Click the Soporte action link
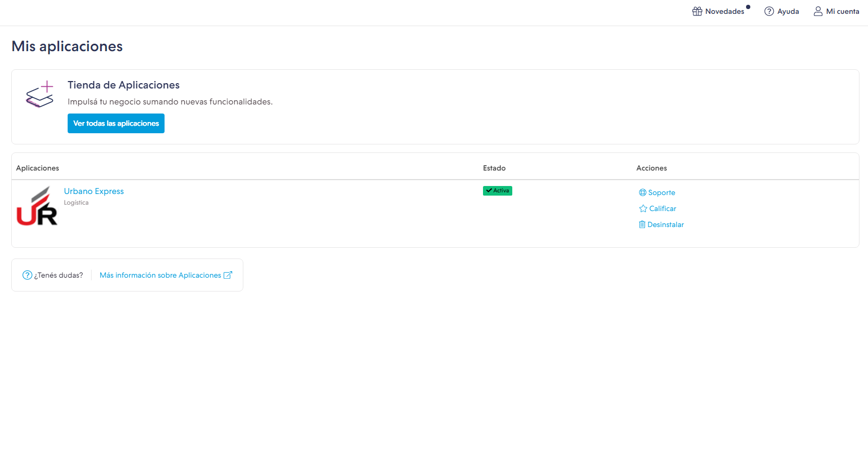 point(657,192)
